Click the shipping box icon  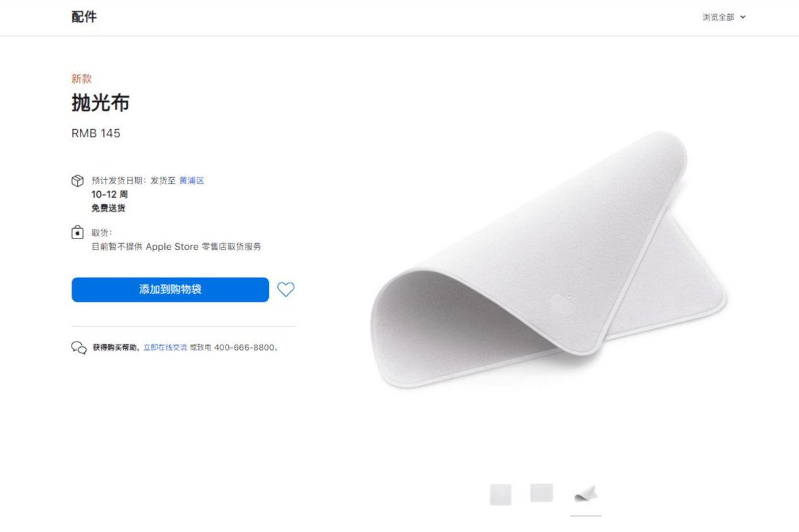tap(78, 181)
